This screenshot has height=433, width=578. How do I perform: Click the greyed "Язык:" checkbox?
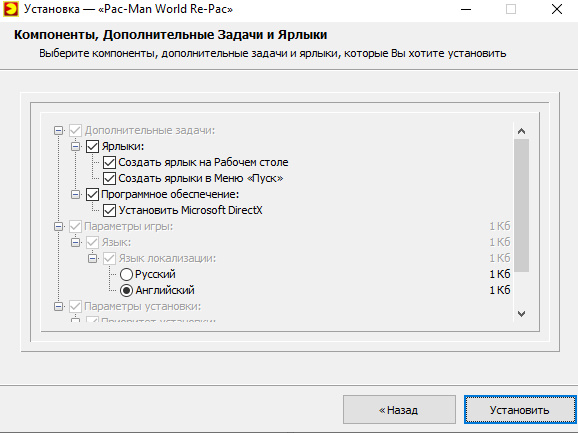point(92,242)
